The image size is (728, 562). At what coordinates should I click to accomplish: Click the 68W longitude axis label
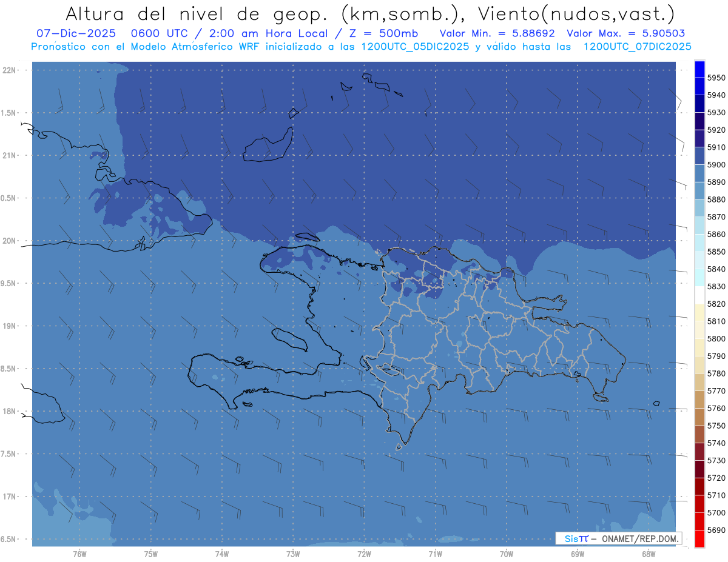click(x=649, y=554)
